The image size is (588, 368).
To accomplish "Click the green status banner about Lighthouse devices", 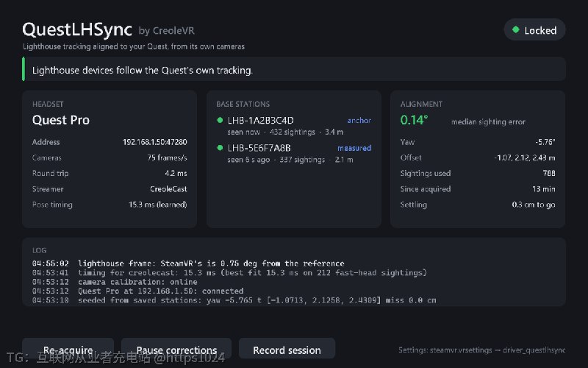I will (293, 69).
